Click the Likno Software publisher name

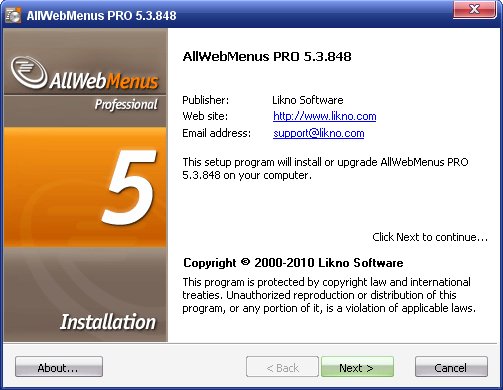[x=308, y=100]
